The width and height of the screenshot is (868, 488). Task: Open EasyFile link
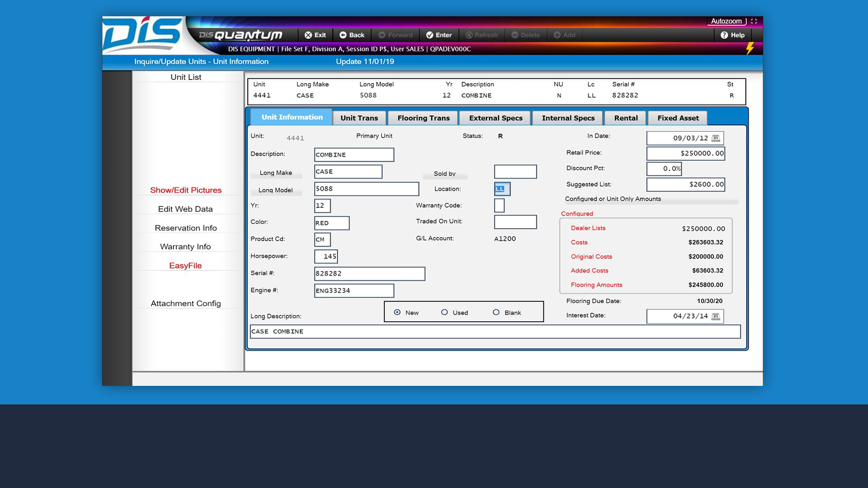click(185, 266)
